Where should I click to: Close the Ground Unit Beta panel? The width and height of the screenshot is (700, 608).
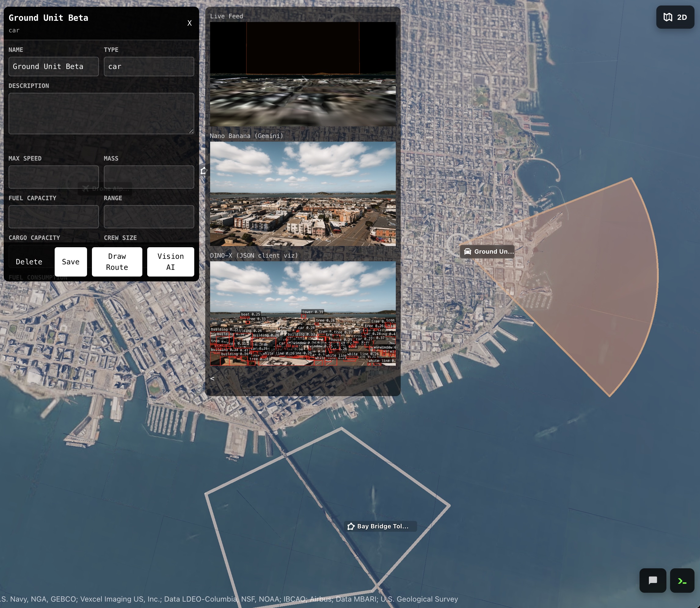pyautogui.click(x=189, y=23)
